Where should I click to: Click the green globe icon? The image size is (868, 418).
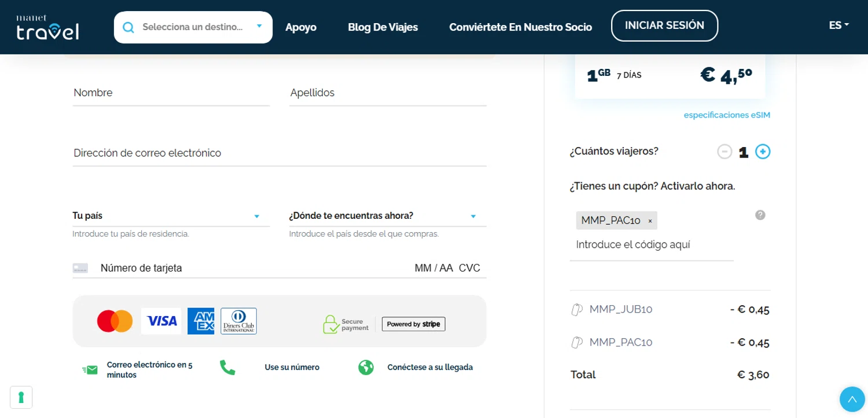pos(366,368)
